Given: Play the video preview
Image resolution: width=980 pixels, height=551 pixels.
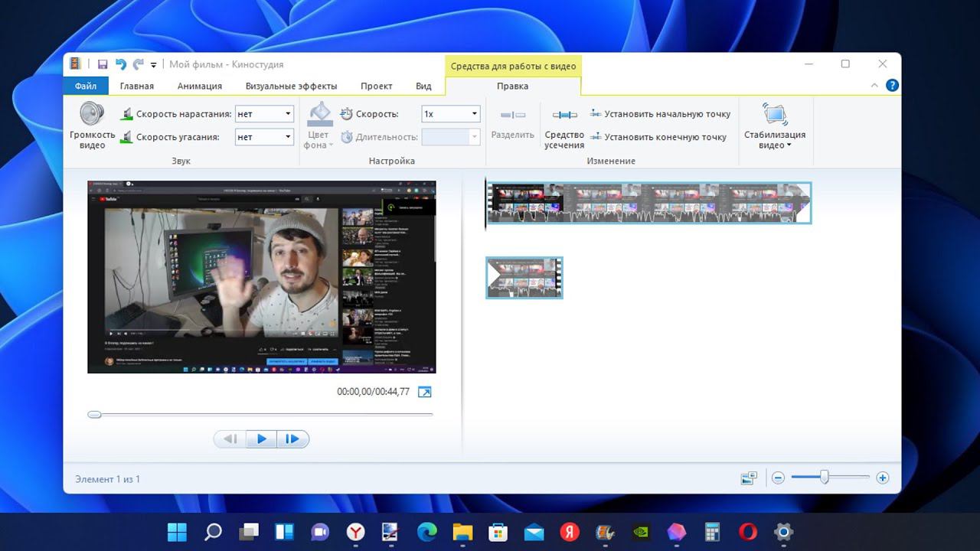Looking at the screenshot, I should tap(261, 439).
